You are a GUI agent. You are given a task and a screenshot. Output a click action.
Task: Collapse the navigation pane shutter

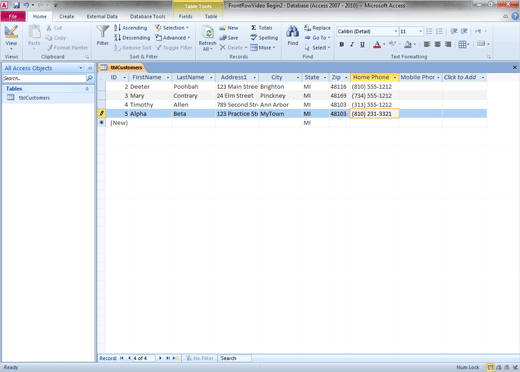[90, 68]
